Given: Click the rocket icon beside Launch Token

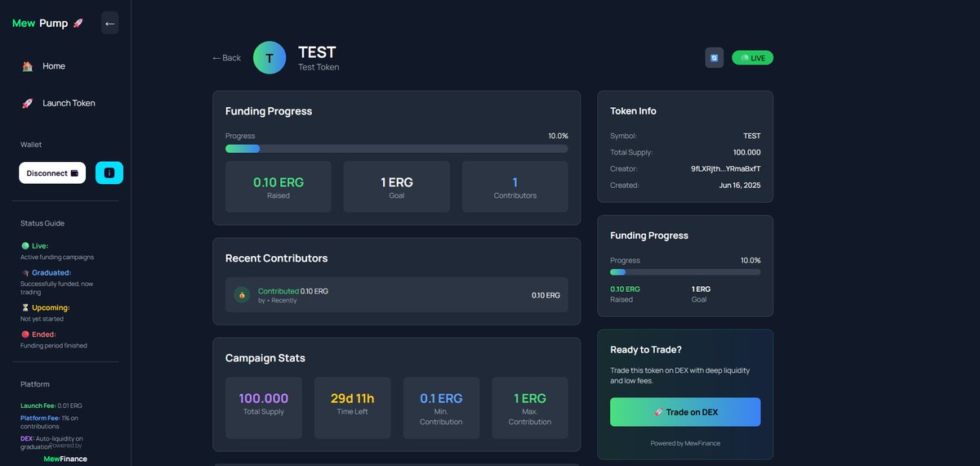Looking at the screenshot, I should 27,103.
